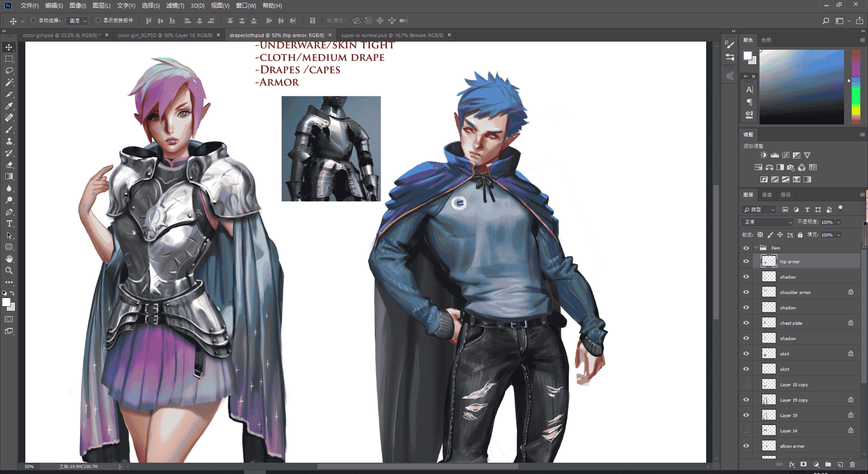The height and width of the screenshot is (474, 868).
Task: Open the blend mode dropdown
Action: (x=767, y=222)
